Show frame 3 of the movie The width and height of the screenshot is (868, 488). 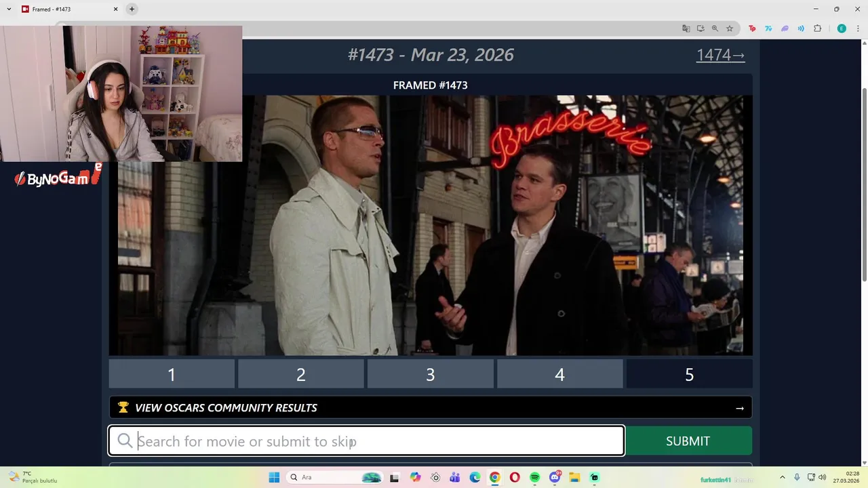pyautogui.click(x=431, y=374)
